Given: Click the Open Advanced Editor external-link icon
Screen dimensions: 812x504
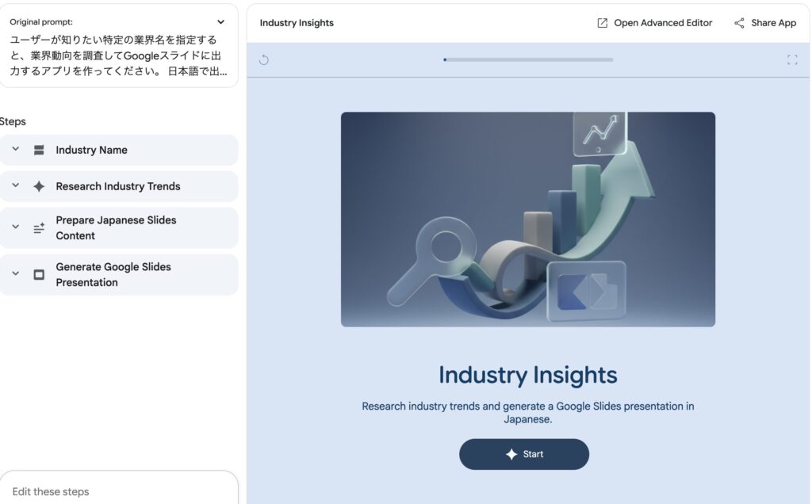Looking at the screenshot, I should point(603,23).
